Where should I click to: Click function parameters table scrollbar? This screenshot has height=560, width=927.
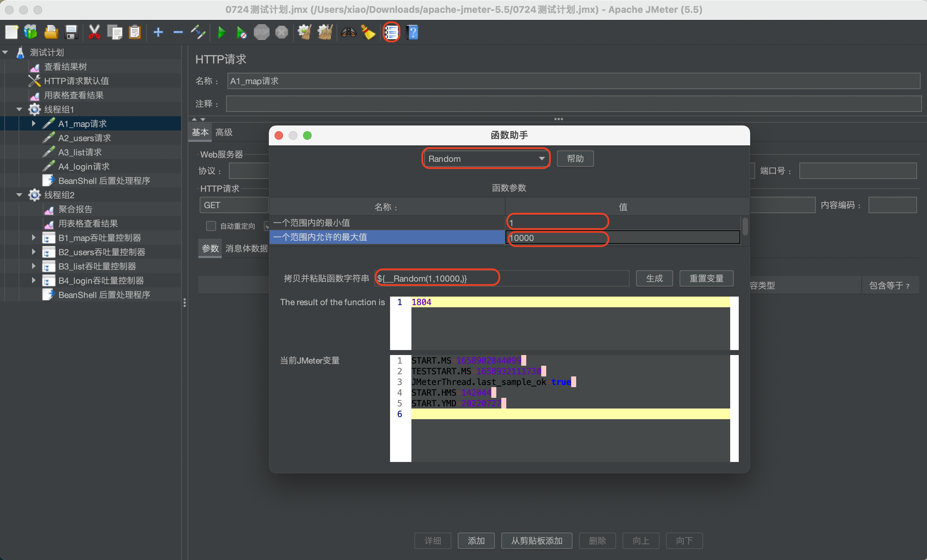pos(744,226)
